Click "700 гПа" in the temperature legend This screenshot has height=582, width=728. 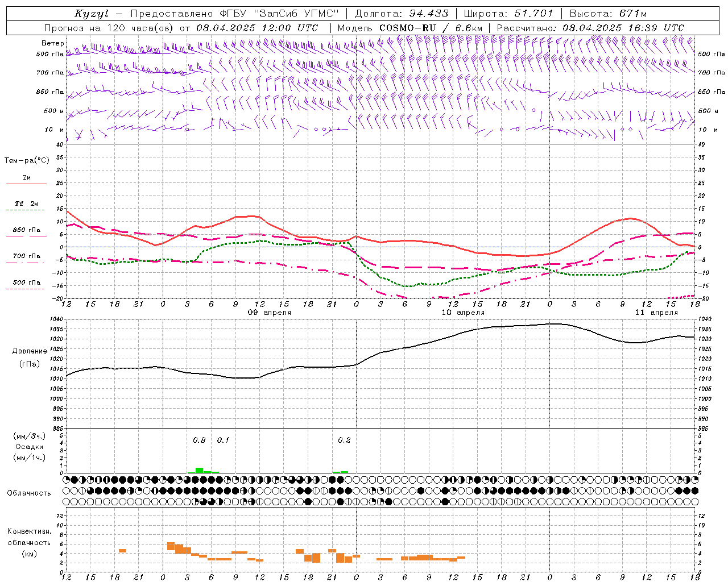click(x=27, y=256)
